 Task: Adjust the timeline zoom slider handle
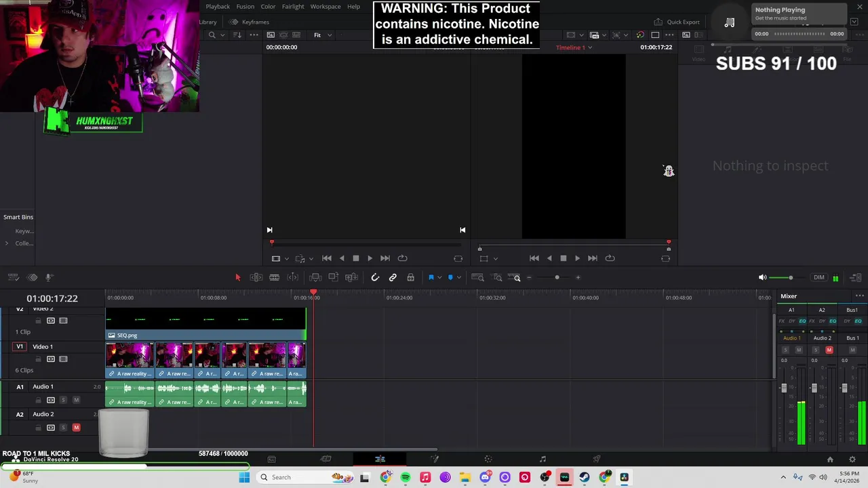point(557,277)
